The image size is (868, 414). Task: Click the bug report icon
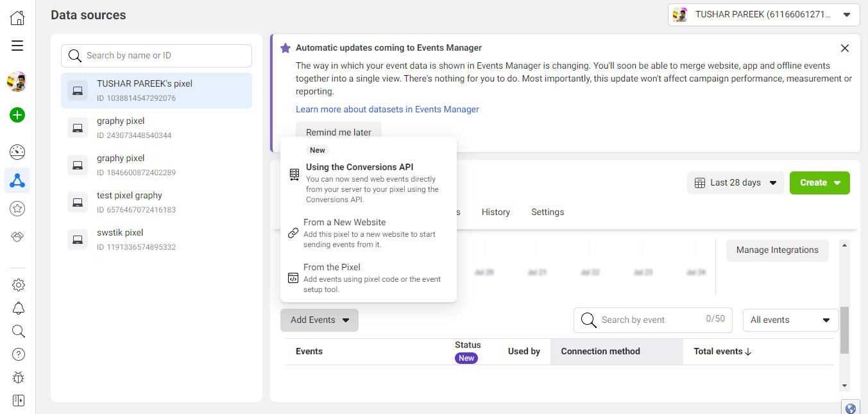(19, 377)
